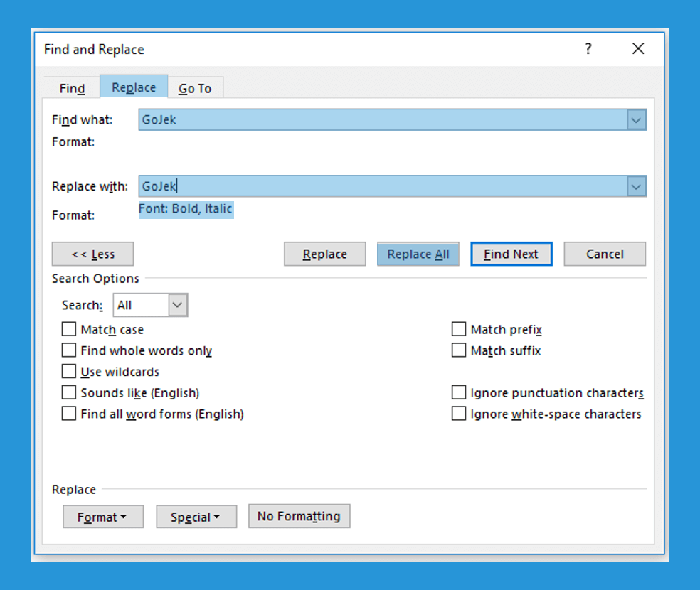Enable the Match case checkbox

[x=69, y=329]
